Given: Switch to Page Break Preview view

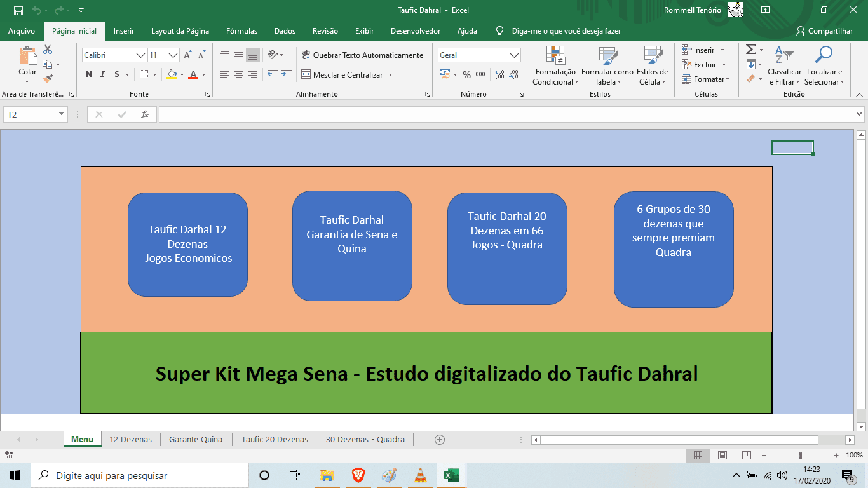Looking at the screenshot, I should coord(746,455).
